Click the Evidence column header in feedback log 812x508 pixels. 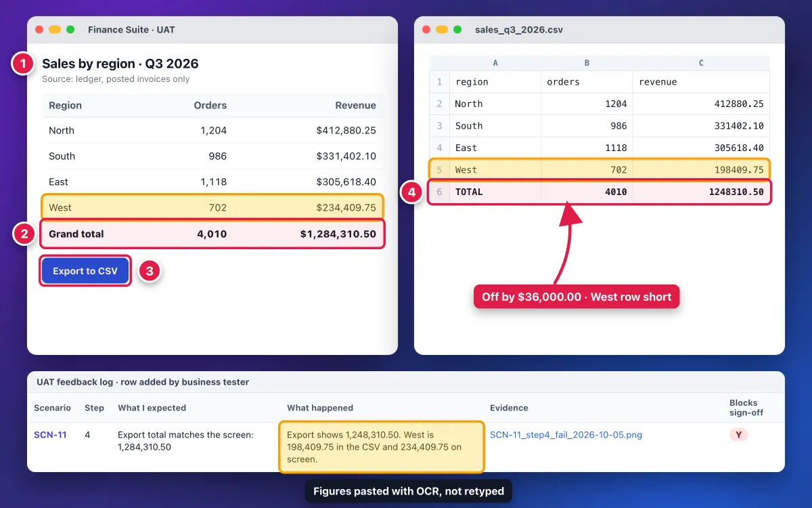point(509,408)
